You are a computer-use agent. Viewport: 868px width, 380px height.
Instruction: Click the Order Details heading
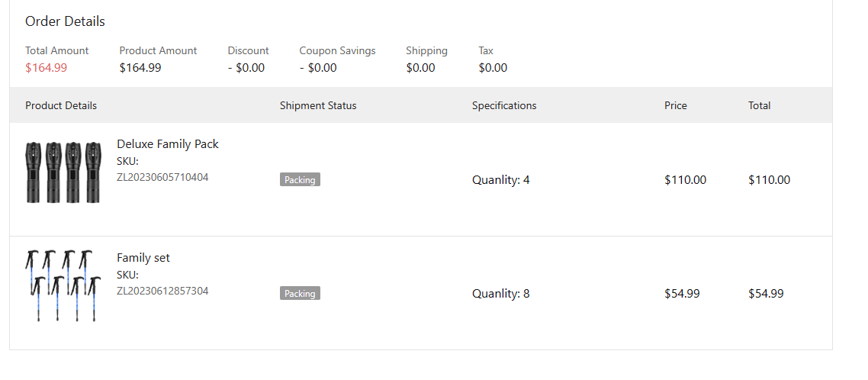(65, 21)
